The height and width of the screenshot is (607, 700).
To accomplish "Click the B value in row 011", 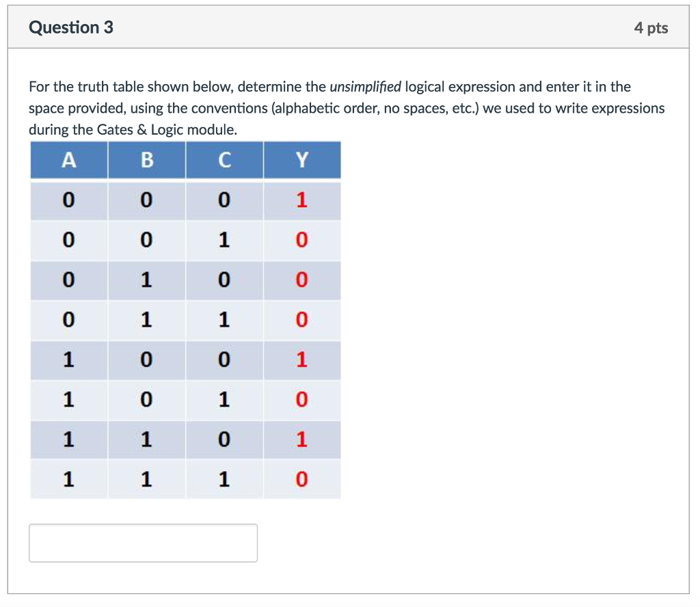I will coord(146,320).
